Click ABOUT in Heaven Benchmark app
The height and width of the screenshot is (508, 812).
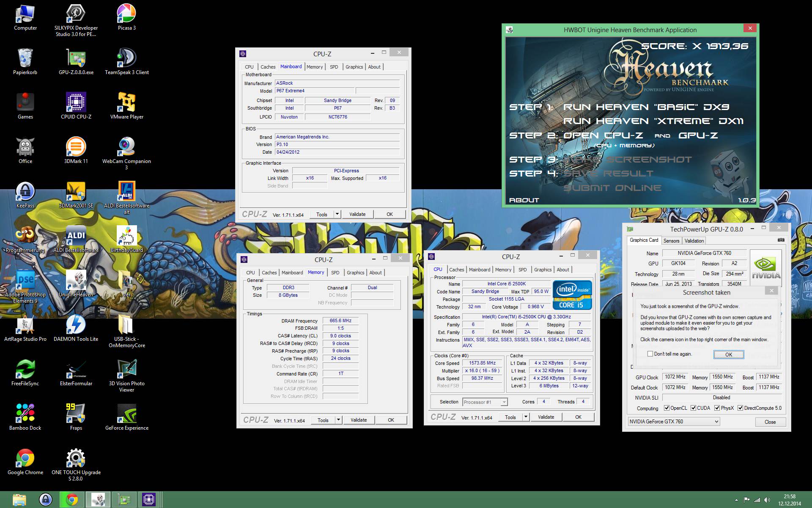[524, 200]
